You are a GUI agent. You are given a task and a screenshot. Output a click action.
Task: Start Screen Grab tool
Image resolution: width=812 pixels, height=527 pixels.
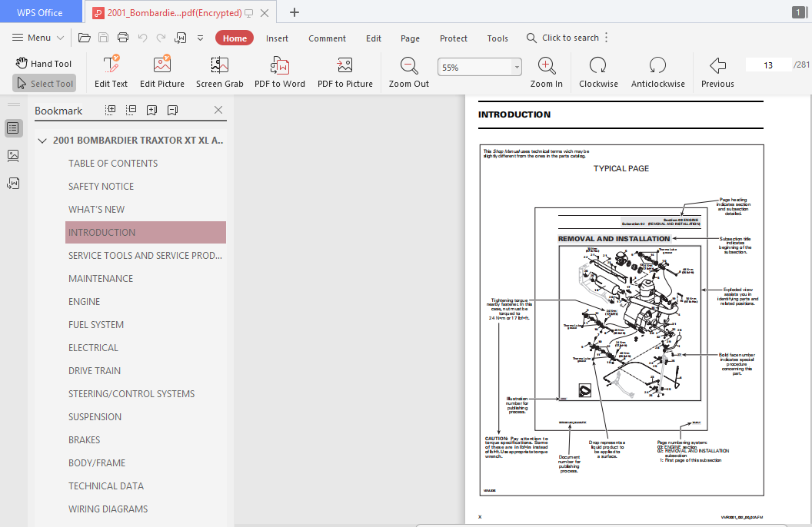pos(220,72)
